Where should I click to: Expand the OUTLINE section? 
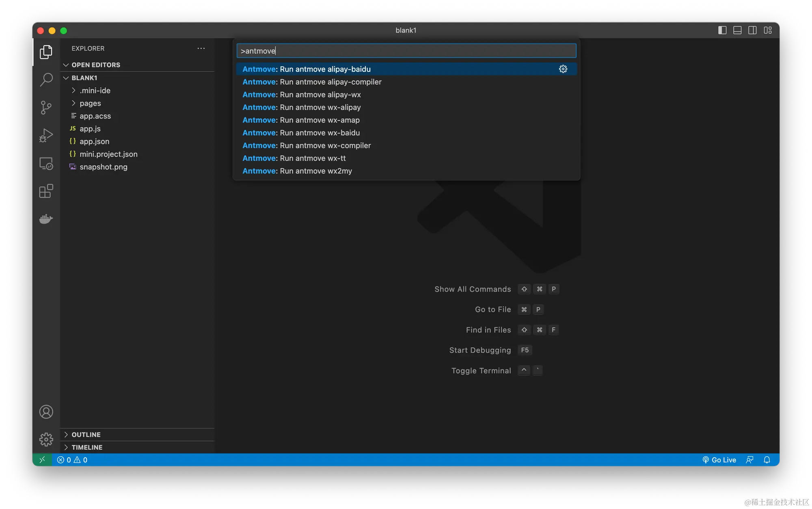[x=86, y=435]
